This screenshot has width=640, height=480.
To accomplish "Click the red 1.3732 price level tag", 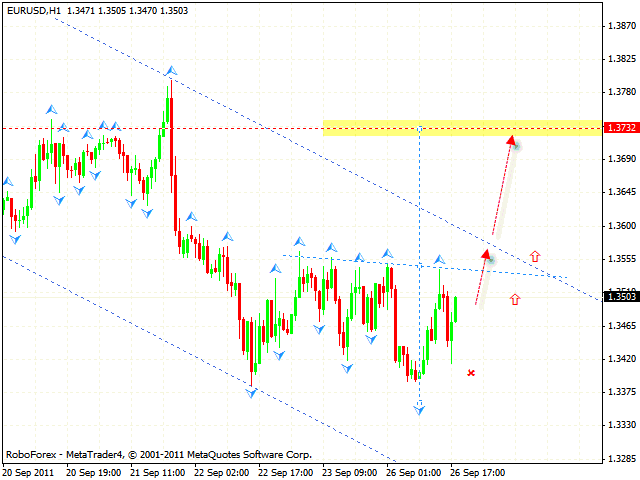I will click(x=622, y=128).
